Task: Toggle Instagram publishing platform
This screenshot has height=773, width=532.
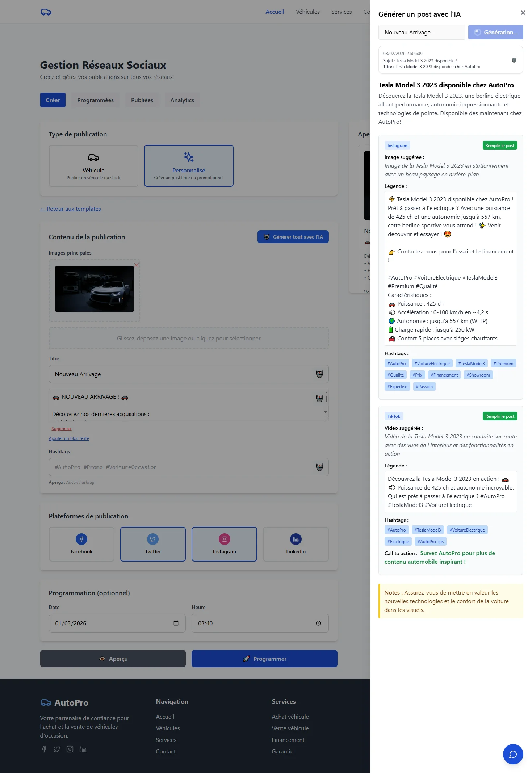Action: [225, 544]
